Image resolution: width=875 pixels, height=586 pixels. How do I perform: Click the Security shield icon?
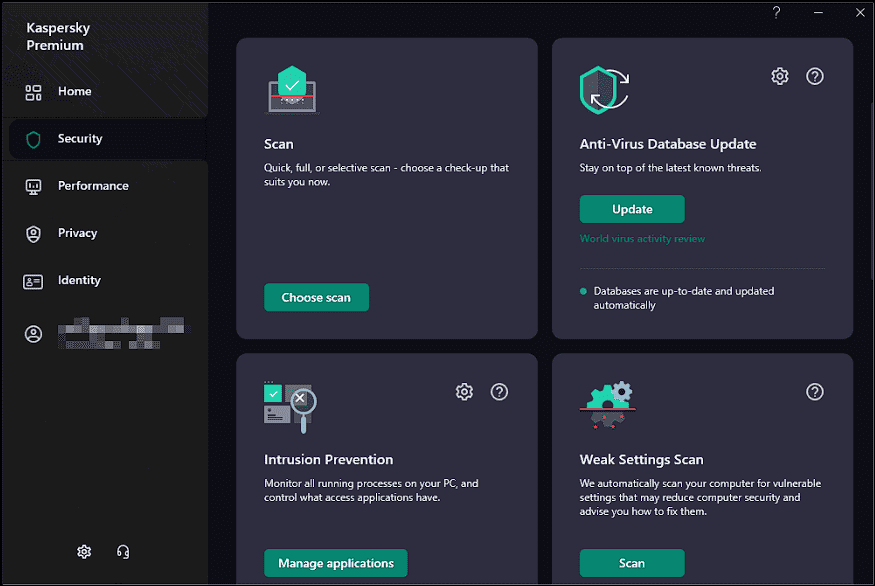click(x=33, y=140)
